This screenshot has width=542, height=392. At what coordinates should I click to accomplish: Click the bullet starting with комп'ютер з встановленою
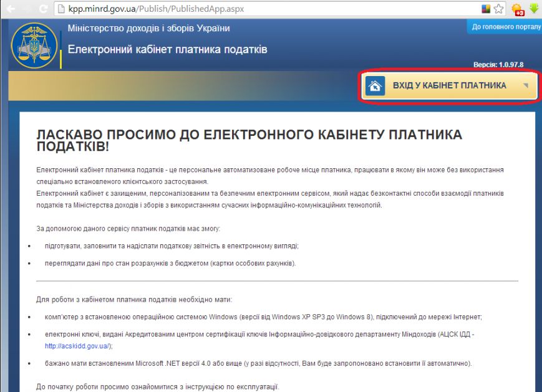[263, 317]
